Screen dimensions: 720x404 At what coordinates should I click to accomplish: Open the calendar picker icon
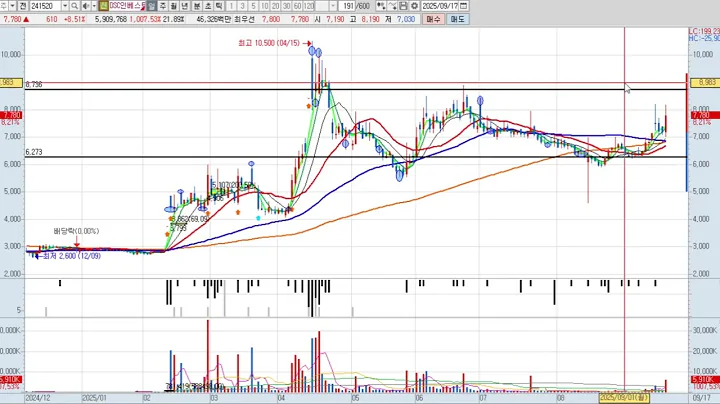pyautogui.click(x=464, y=6)
